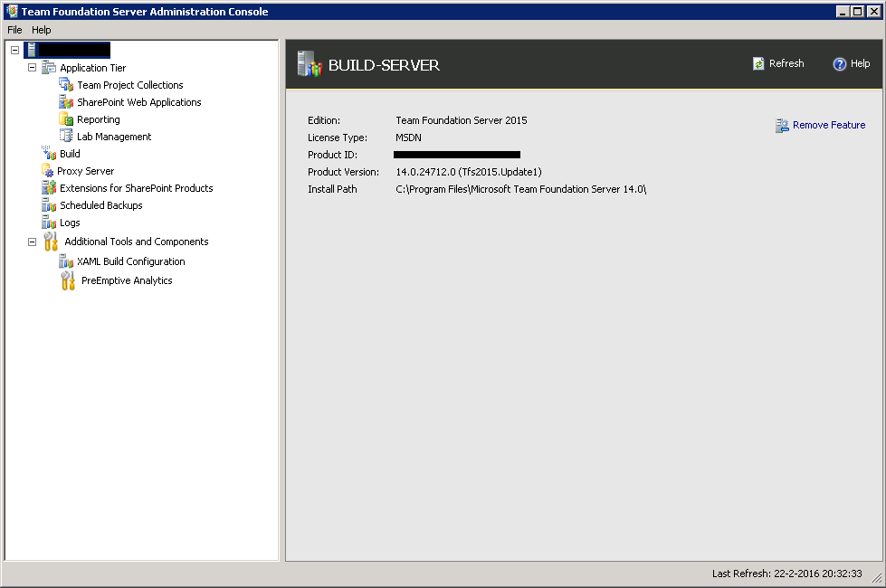Viewport: 886px width, 588px height.
Task: Click the BUILD-SERVER header title
Action: click(384, 65)
